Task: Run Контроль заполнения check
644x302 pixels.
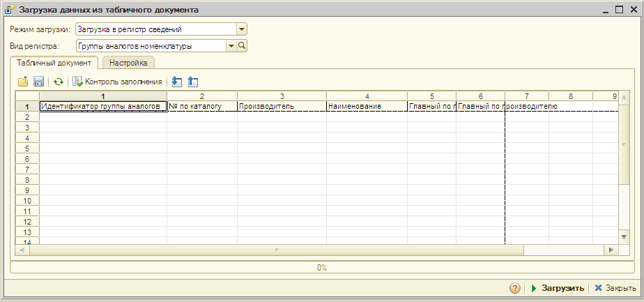Action: coord(117,82)
